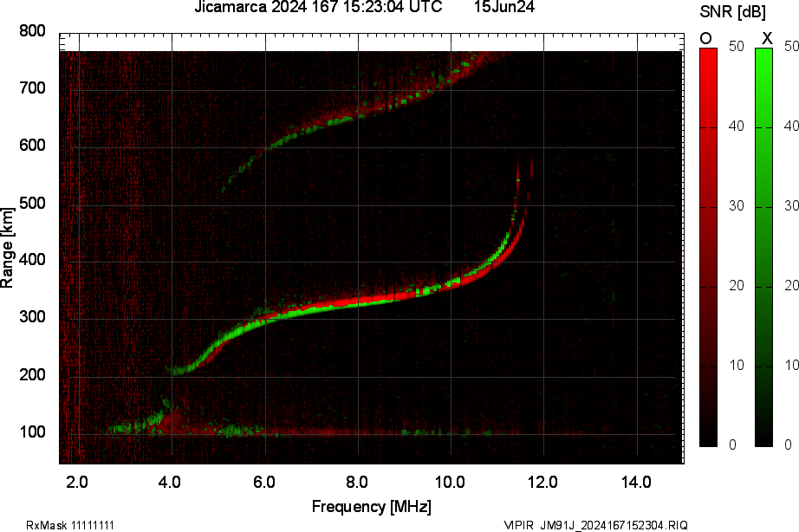The width and height of the screenshot is (799, 532).
Task: Click the 'RxMask 11111111' footer text
Action: click(70, 525)
